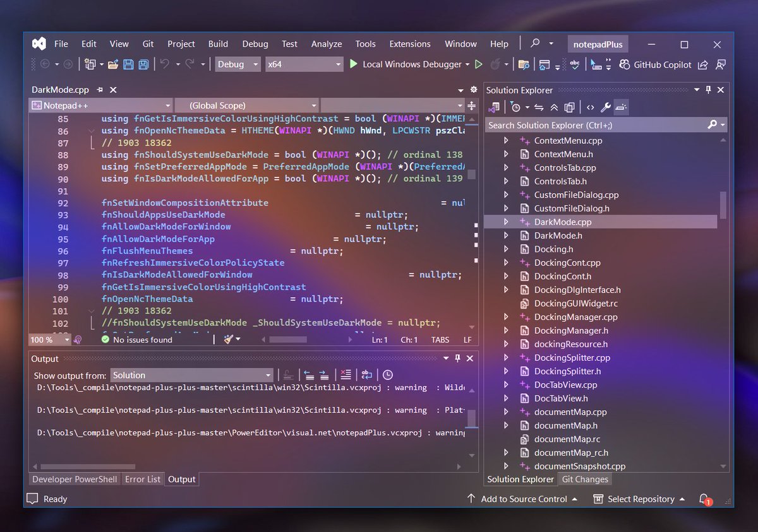Select documentMap.rc in the file tree
This screenshot has height=532, width=758.
(x=567, y=439)
